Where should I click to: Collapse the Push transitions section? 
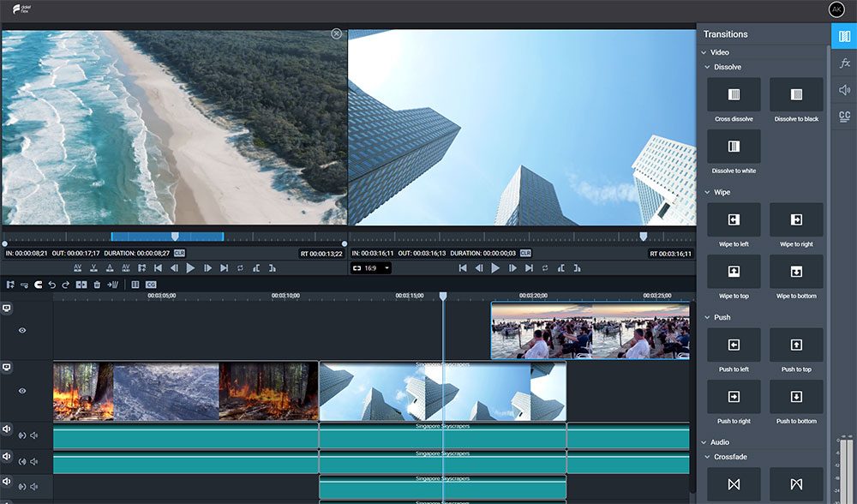pyautogui.click(x=706, y=317)
